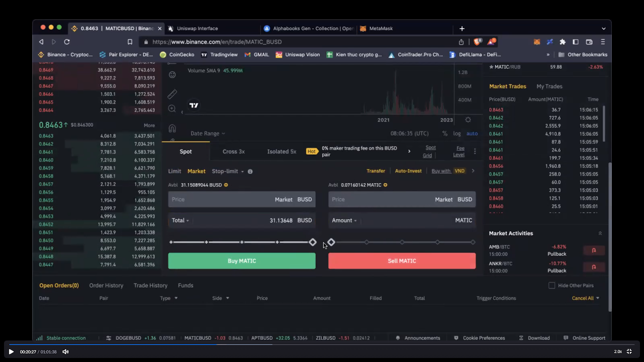Click buy amount slider handle at 100%

pos(313,242)
